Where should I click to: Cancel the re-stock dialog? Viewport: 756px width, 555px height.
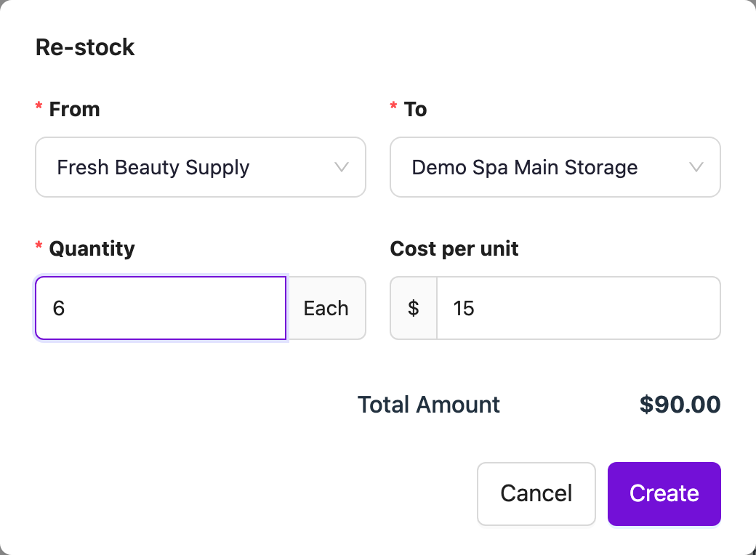(x=536, y=494)
